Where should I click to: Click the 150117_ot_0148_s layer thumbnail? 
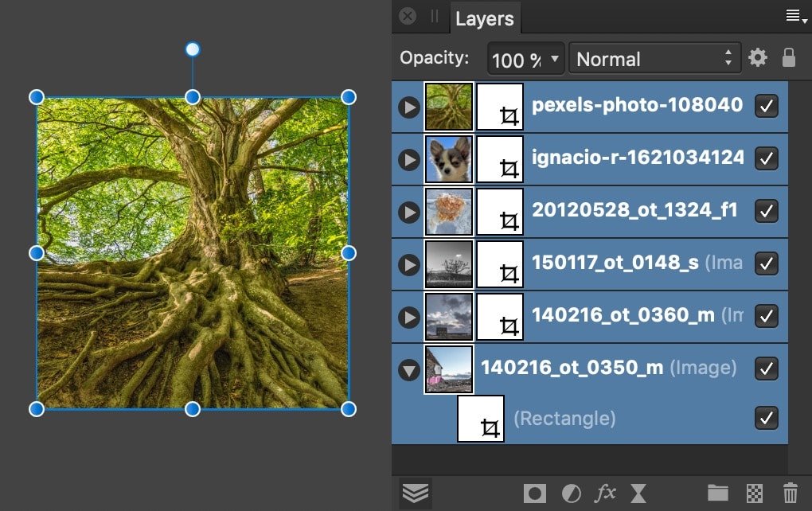click(448, 263)
